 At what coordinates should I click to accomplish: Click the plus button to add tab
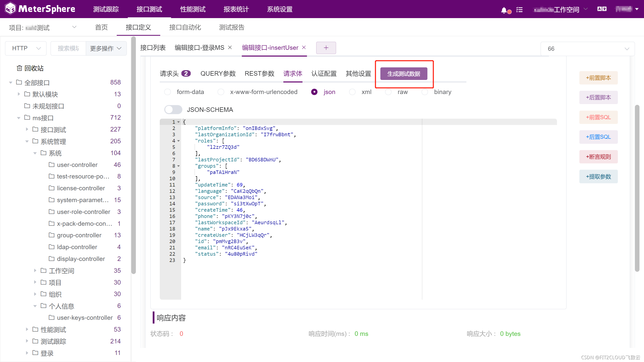coord(326,48)
